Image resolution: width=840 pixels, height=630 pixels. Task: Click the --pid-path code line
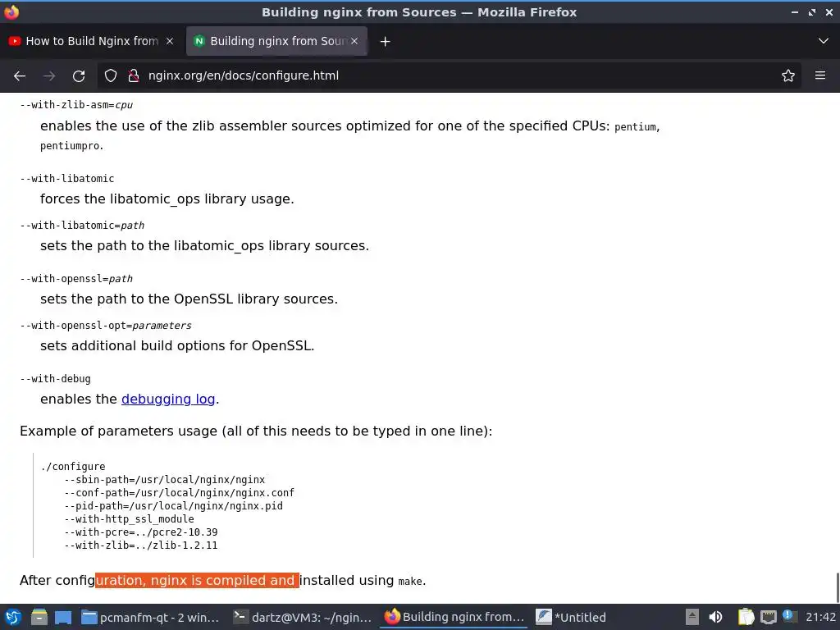click(173, 506)
